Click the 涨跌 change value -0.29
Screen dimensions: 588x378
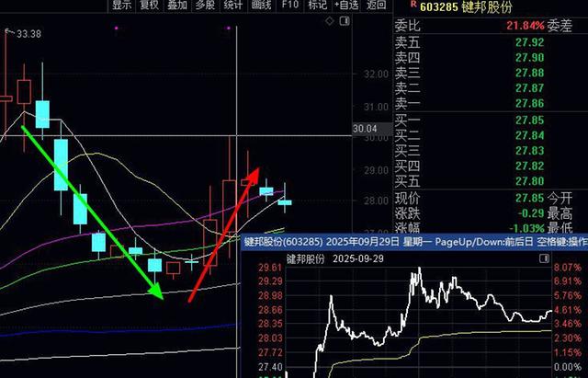click(x=531, y=213)
